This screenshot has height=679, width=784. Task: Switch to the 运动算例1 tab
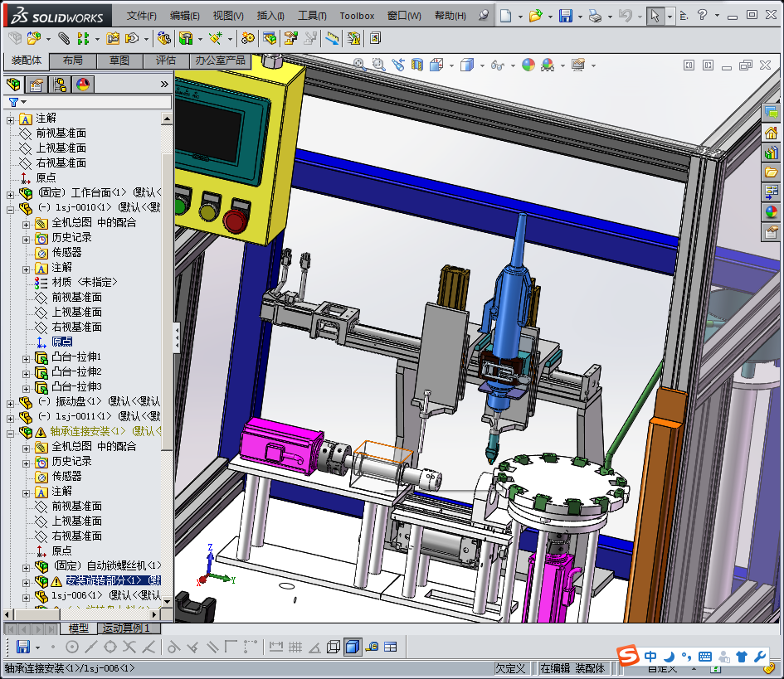(x=127, y=628)
